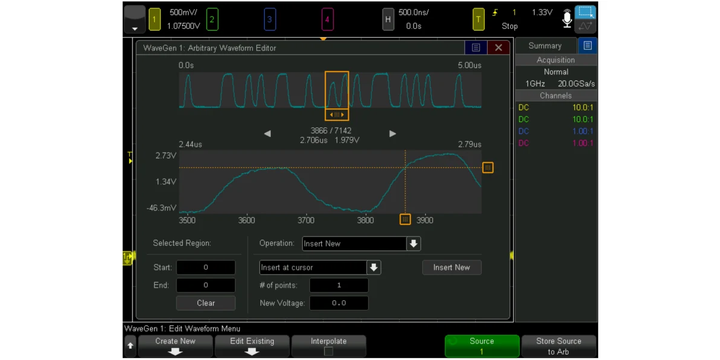720x360 pixels.
Task: Open the sidebar list icon next to Summary
Action: click(x=588, y=45)
